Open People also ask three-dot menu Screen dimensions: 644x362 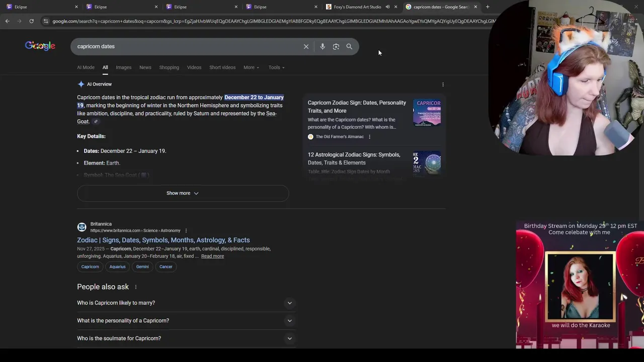(135, 287)
